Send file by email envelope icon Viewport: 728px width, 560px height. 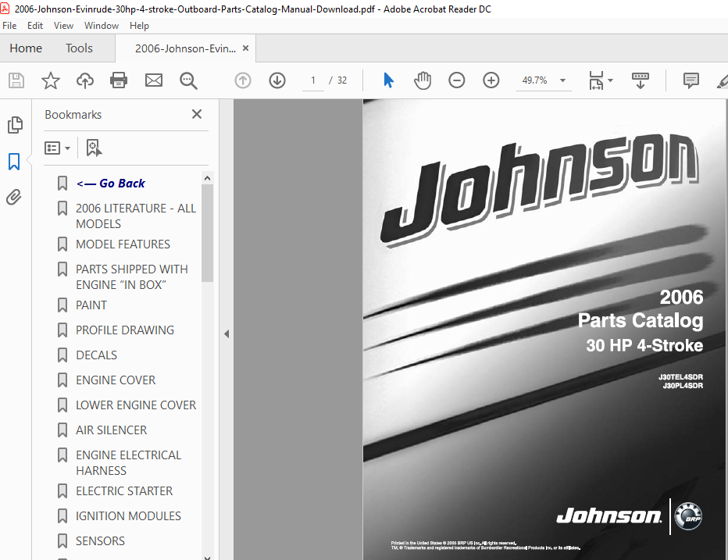click(154, 80)
